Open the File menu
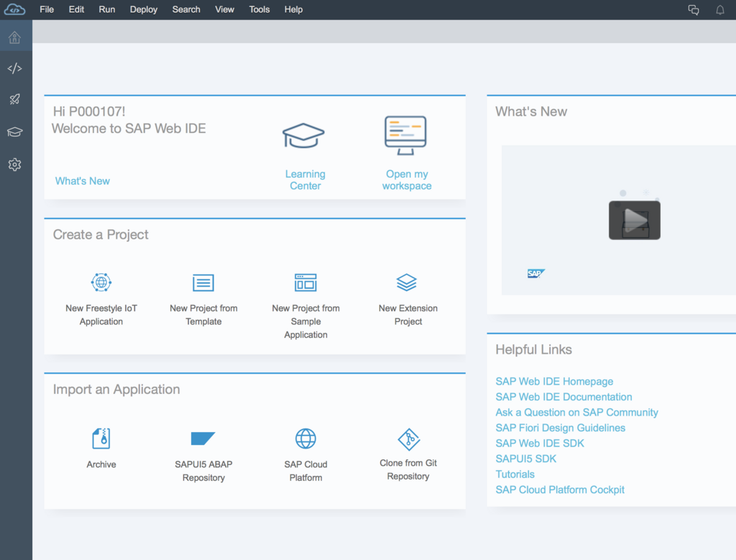Screen dimensions: 736x560 pyautogui.click(x=47, y=9)
